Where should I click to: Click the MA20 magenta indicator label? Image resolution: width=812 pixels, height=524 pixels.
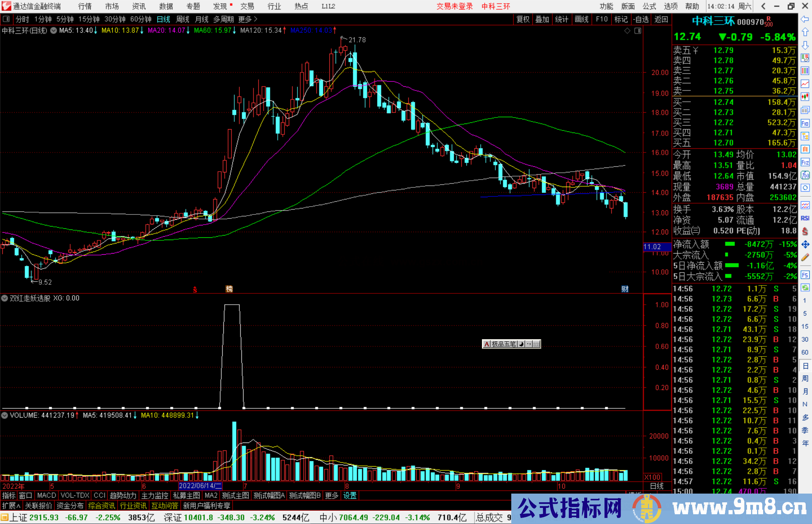tap(166, 30)
